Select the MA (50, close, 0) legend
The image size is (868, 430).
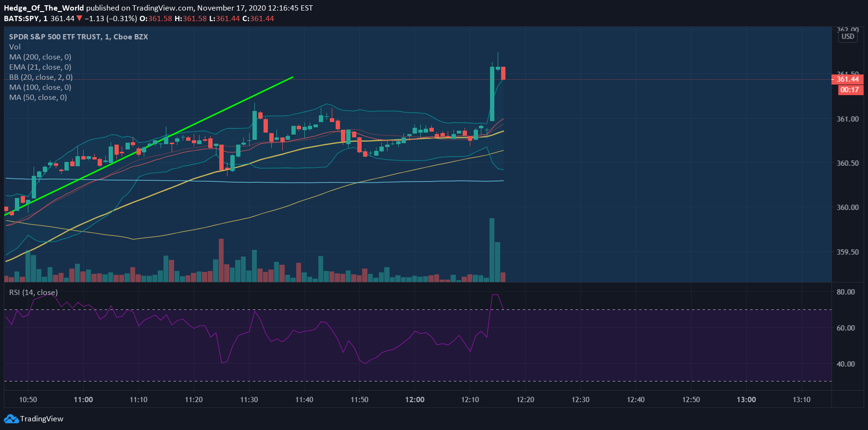tap(38, 98)
